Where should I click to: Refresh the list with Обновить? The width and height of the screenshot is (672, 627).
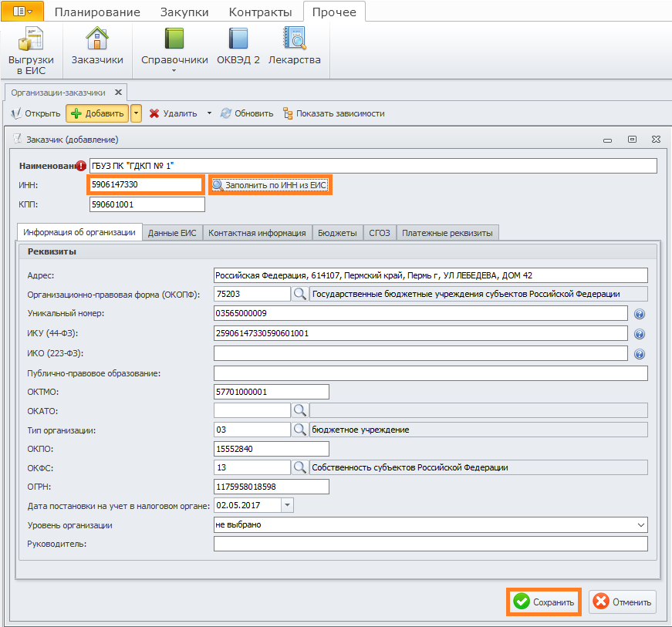coord(247,113)
